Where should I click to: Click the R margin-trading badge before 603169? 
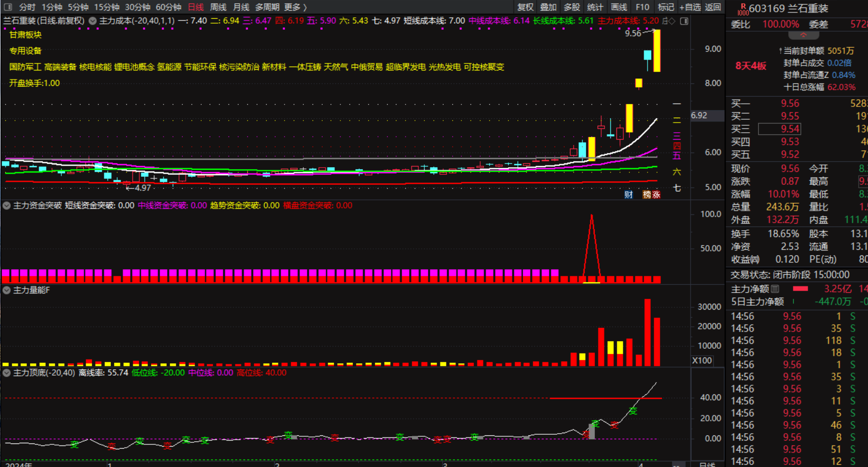point(743,9)
